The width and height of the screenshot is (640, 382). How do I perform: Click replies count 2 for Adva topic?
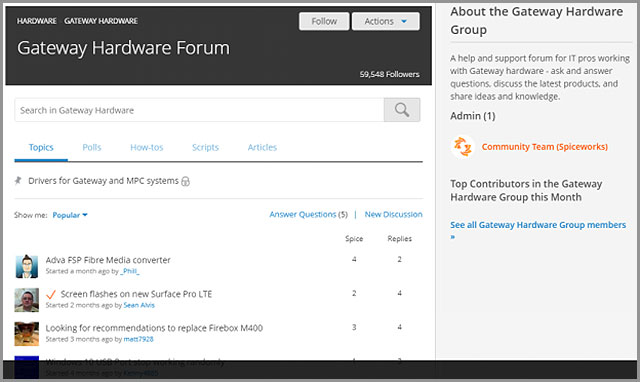tap(400, 259)
